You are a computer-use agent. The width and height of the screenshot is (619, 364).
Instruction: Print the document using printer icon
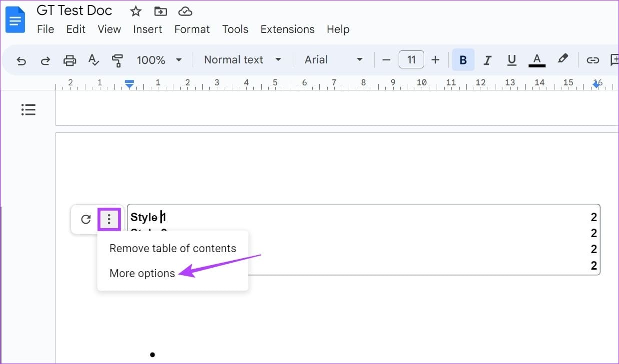click(69, 60)
